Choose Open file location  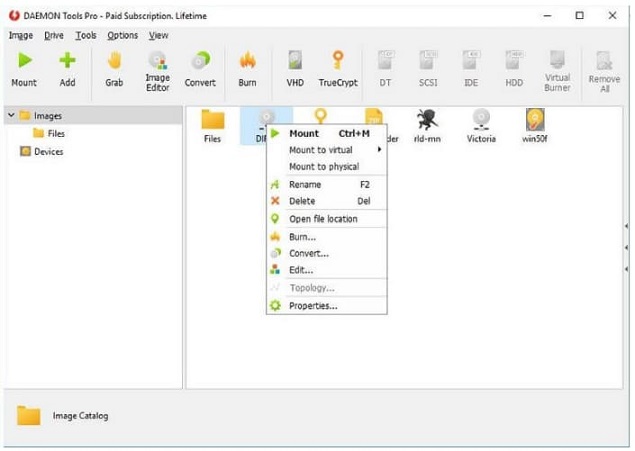tap(326, 219)
